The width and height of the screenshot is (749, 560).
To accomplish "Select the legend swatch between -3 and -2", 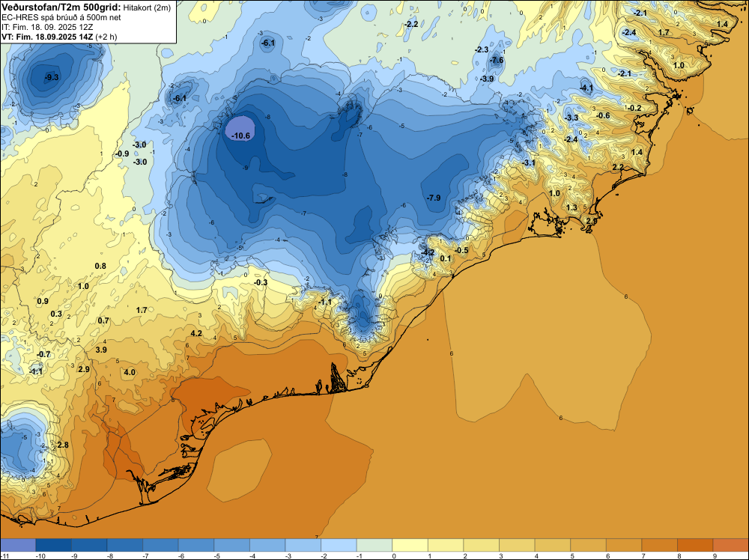I will click(303, 545).
